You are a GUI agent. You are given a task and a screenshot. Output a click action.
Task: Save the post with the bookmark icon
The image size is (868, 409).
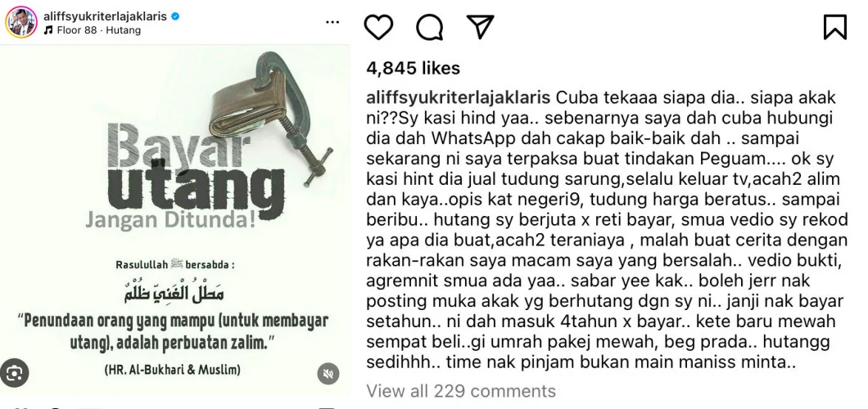tap(834, 26)
